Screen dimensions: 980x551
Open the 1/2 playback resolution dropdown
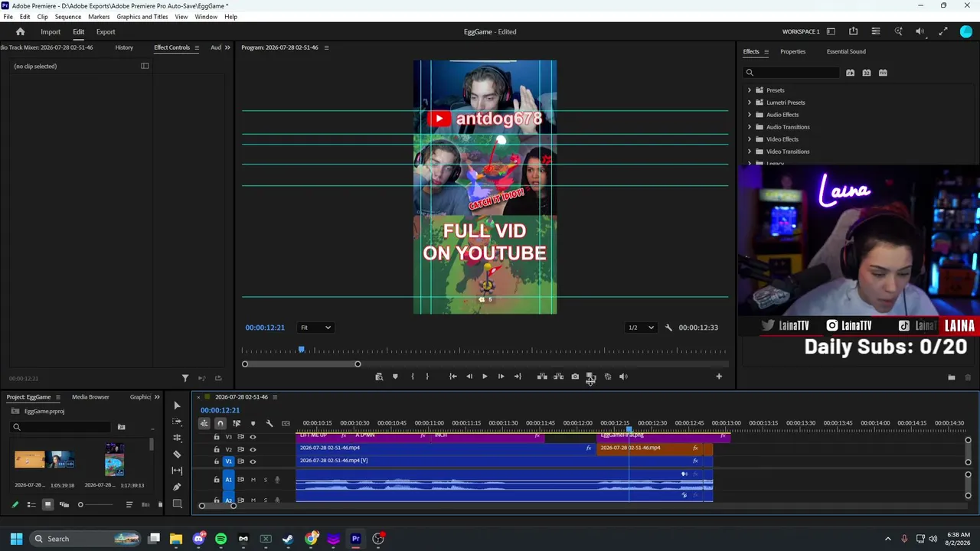tap(641, 328)
